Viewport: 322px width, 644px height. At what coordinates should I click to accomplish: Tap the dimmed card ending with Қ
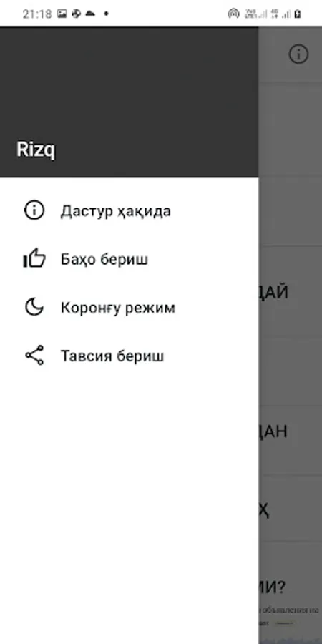[x=291, y=509]
